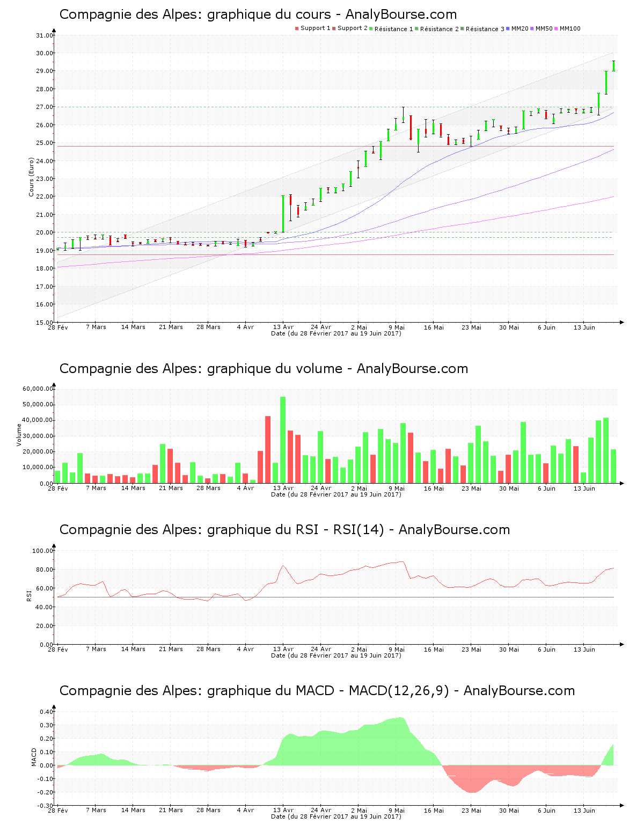Viewport: 644px width, 832px height.
Task: Click the last candlestick near 29.50
Action: pos(613,66)
